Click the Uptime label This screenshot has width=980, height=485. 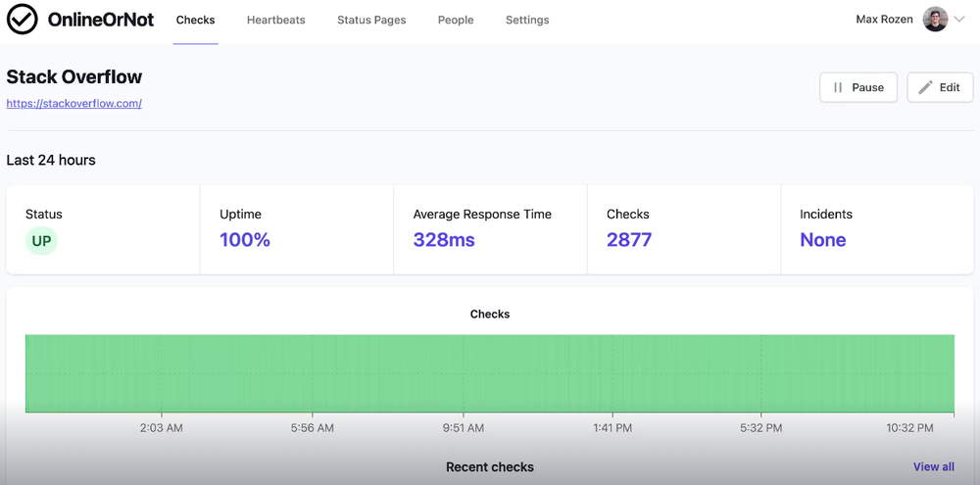[241, 215]
